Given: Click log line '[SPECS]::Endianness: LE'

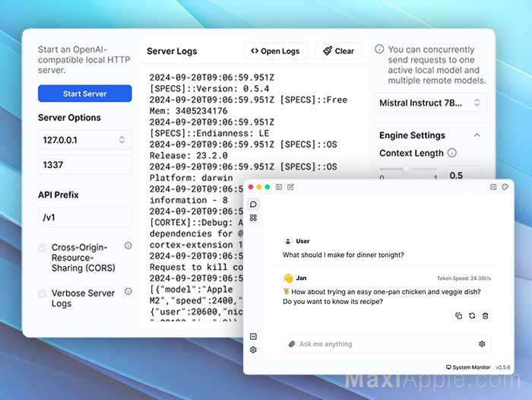Looking at the screenshot, I should click(209, 133).
